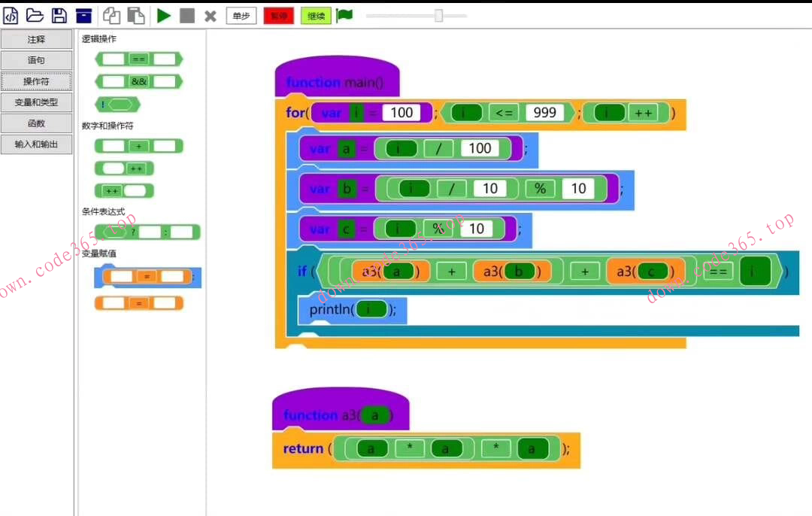Click the a3(a) call in if condition

[390, 271]
